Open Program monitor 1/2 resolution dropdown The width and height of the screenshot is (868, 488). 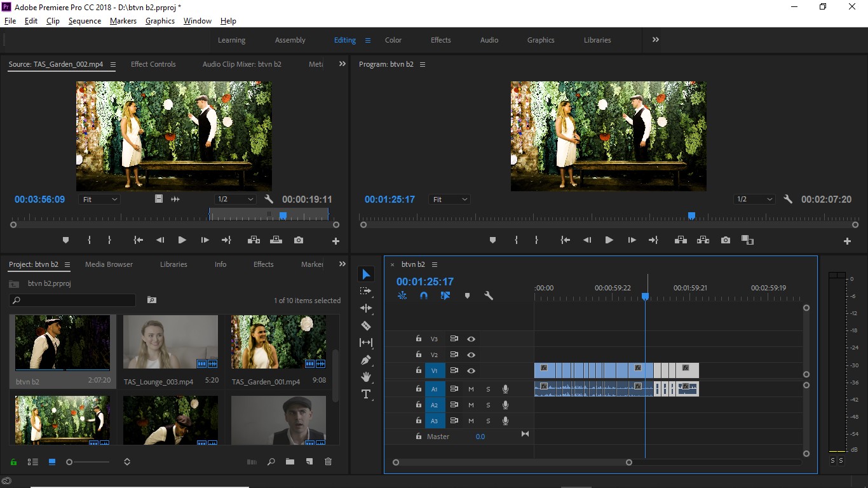coord(754,199)
